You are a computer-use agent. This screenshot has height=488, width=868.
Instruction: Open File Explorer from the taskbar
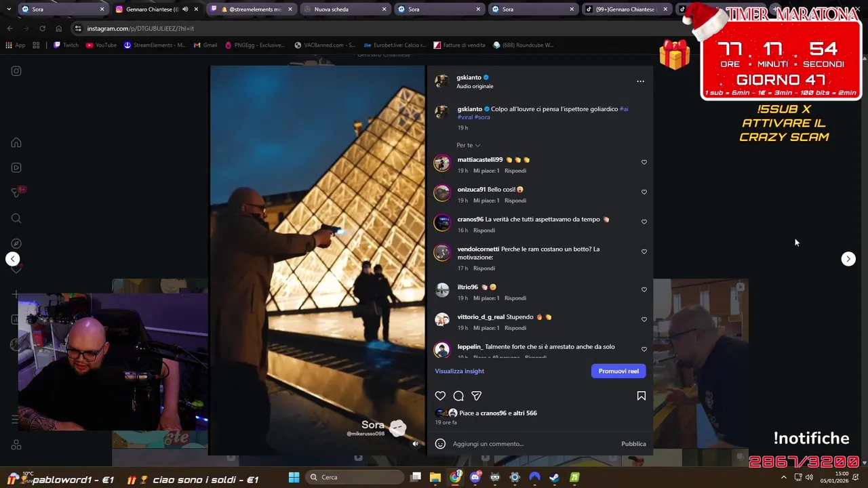click(x=435, y=477)
